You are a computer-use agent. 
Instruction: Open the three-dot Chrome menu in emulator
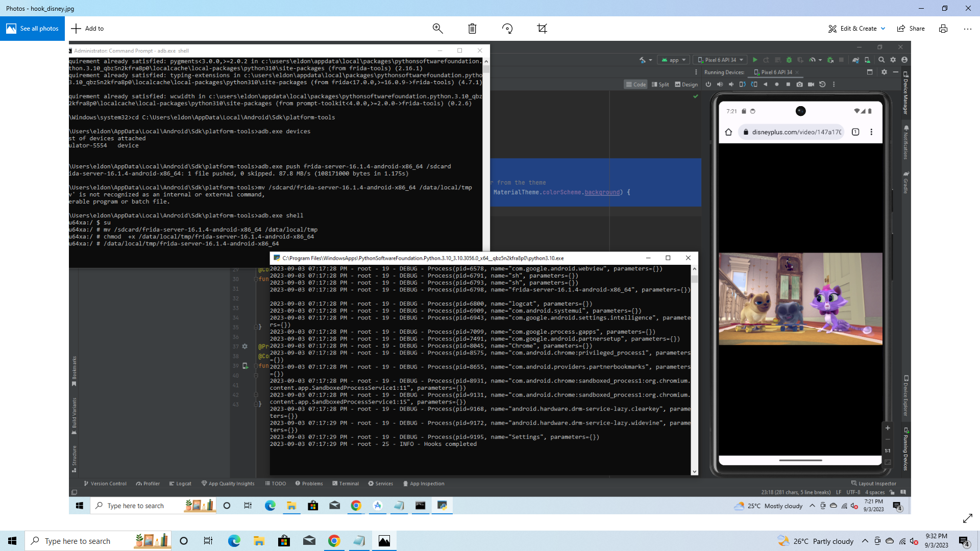point(871,132)
